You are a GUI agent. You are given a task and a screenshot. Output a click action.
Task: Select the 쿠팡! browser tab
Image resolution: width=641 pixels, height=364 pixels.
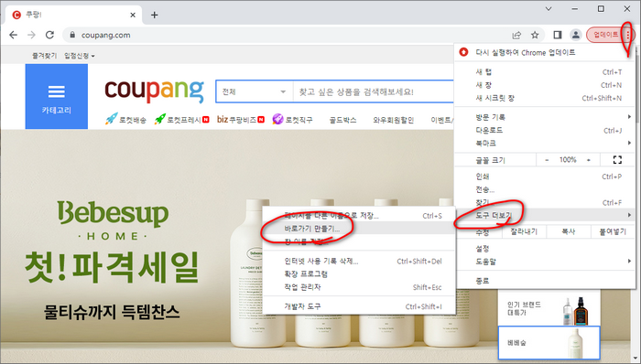[73, 16]
